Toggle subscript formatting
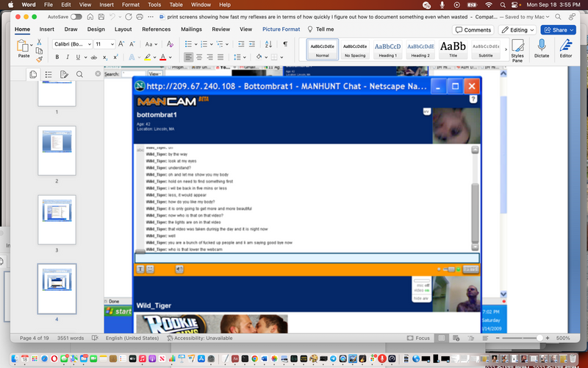The width and height of the screenshot is (588, 368). pyautogui.click(x=105, y=57)
